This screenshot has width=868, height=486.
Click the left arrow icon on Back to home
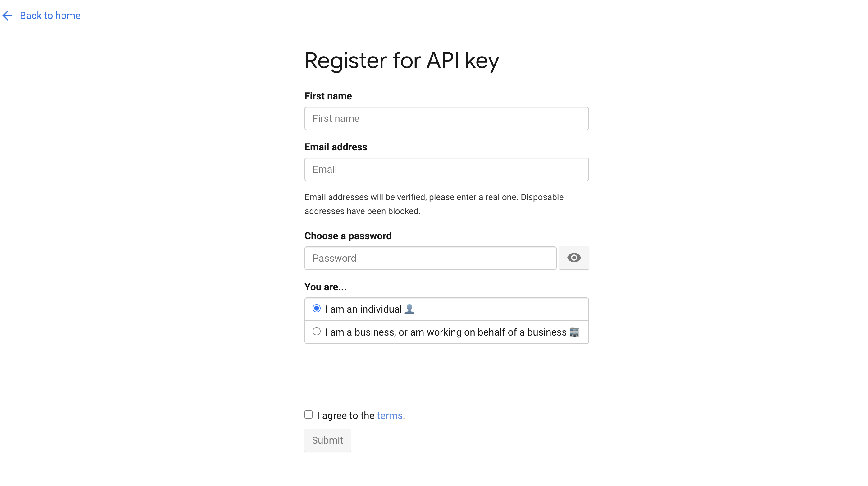(8, 16)
